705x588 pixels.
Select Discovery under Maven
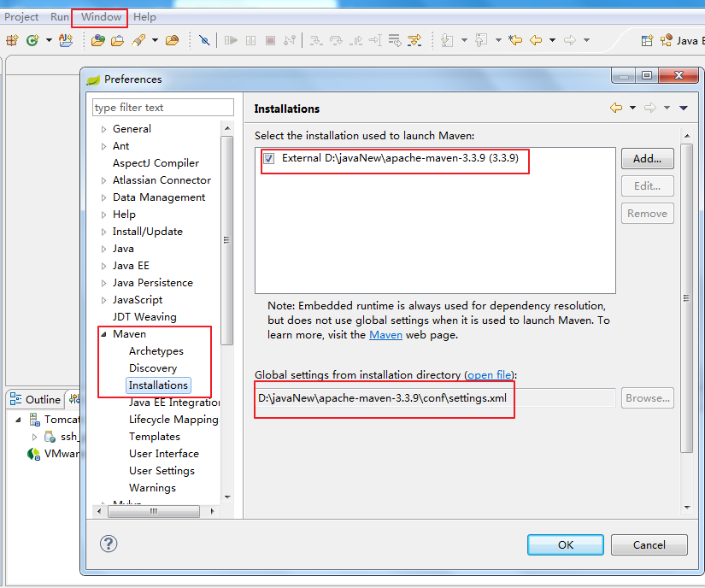pyautogui.click(x=153, y=367)
